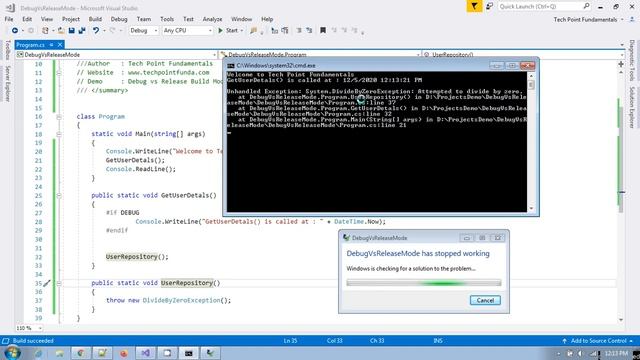
Task: Open the editor zoom percentage dropdown
Action: pyautogui.click(x=29, y=328)
